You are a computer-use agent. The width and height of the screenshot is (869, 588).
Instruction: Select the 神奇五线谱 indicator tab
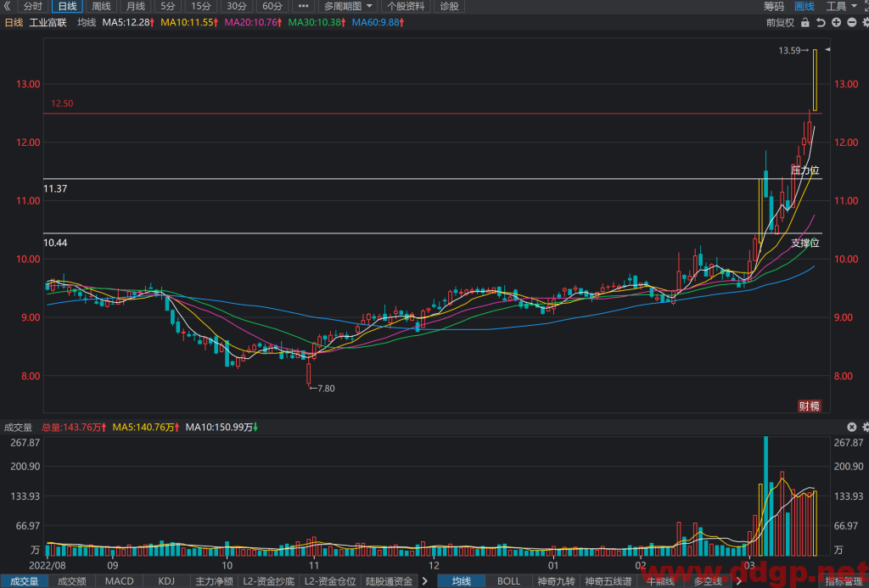pyautogui.click(x=608, y=581)
